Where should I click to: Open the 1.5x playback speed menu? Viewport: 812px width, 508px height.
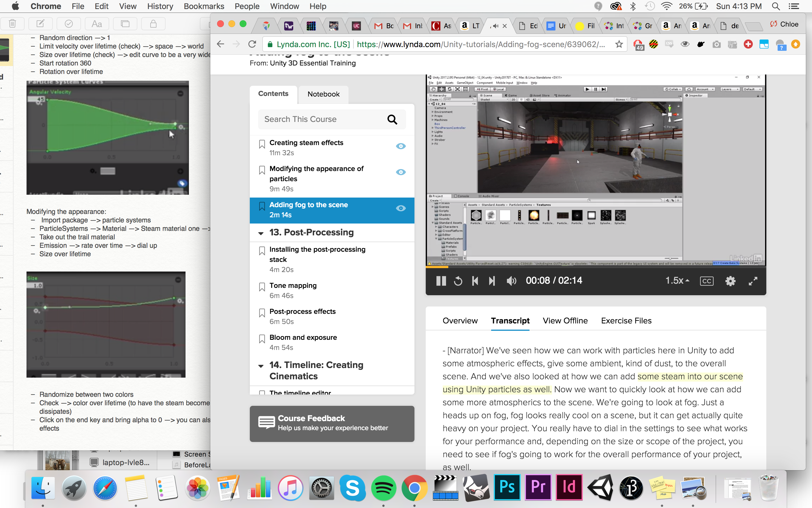(677, 281)
